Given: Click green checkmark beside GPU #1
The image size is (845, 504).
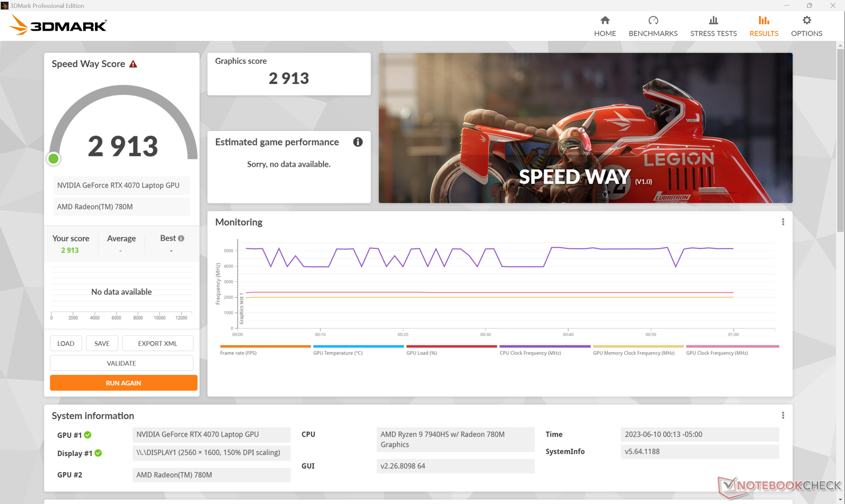Looking at the screenshot, I should (88, 435).
